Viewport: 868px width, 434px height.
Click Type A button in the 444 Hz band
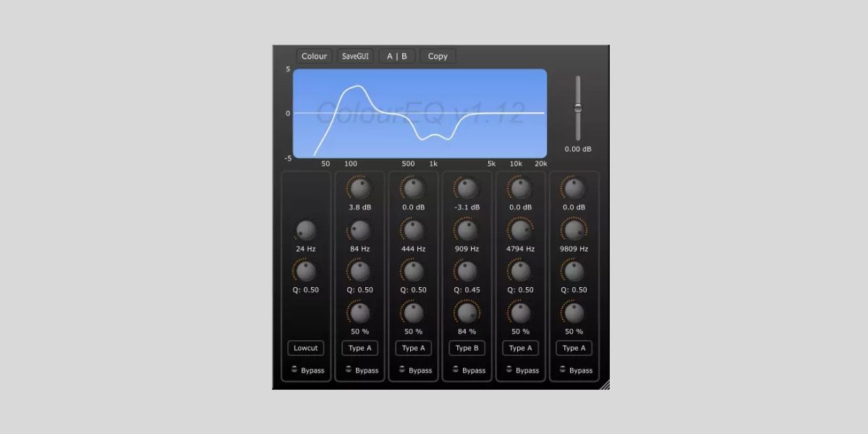(413, 348)
